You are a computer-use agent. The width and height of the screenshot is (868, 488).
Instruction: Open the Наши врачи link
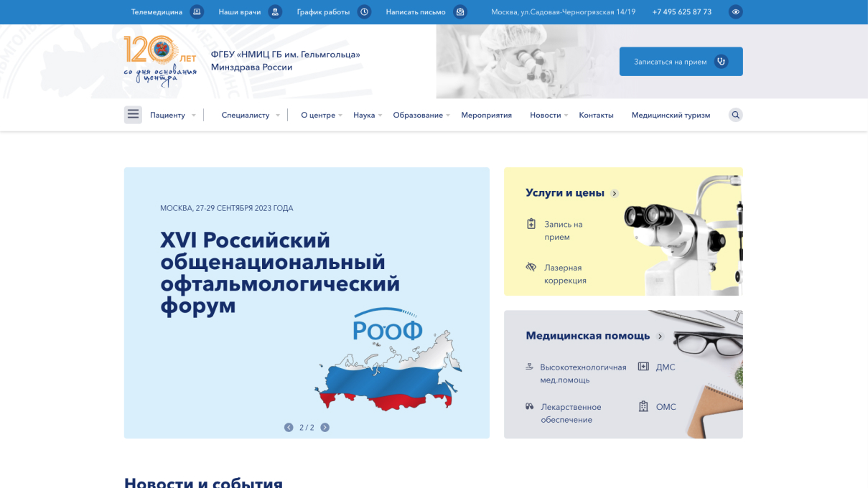click(x=240, y=12)
